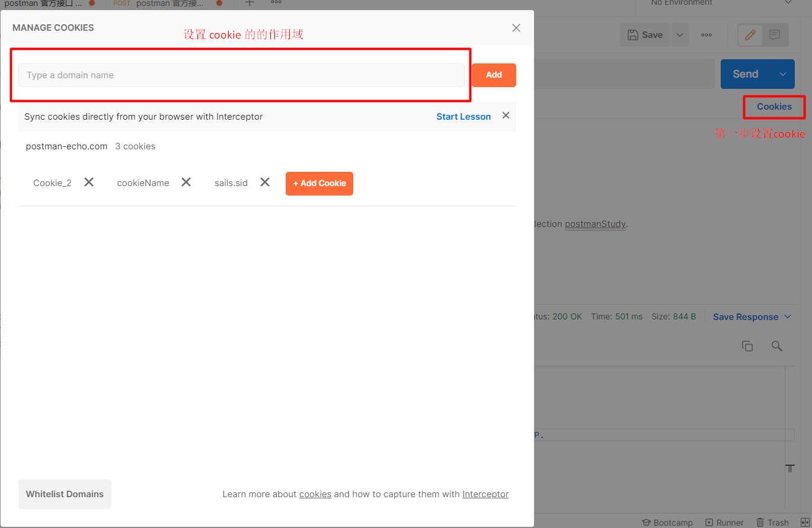Follow the Interceptor link in footer
This screenshot has height=528, width=812.
click(x=485, y=494)
